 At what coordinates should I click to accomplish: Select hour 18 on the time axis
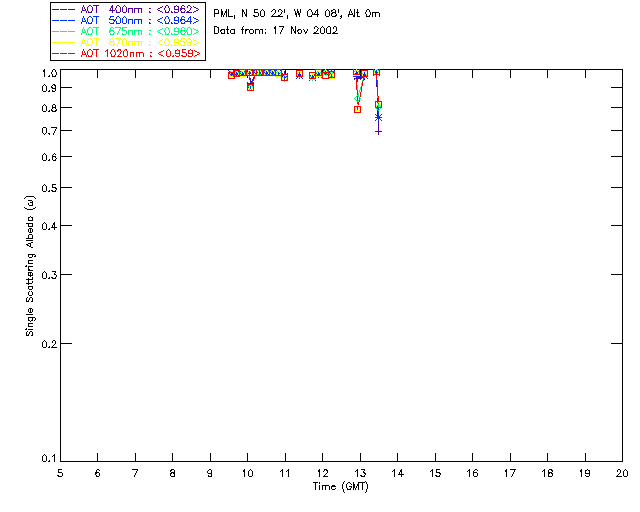click(547, 473)
